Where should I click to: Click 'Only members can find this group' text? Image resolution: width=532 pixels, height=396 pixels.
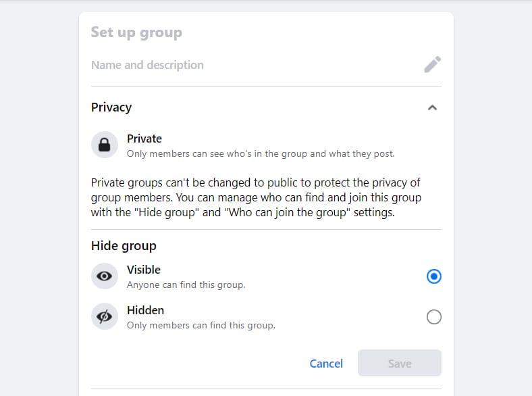[201, 325]
